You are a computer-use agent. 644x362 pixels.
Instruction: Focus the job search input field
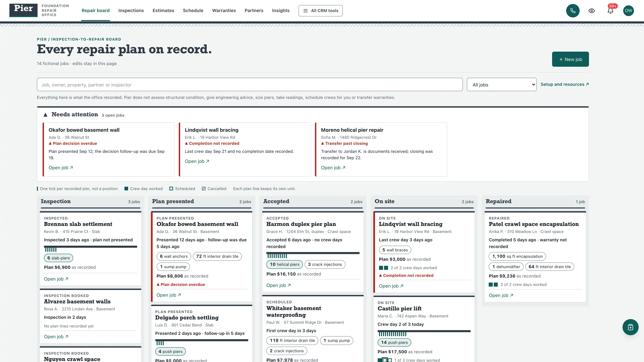tap(250, 85)
